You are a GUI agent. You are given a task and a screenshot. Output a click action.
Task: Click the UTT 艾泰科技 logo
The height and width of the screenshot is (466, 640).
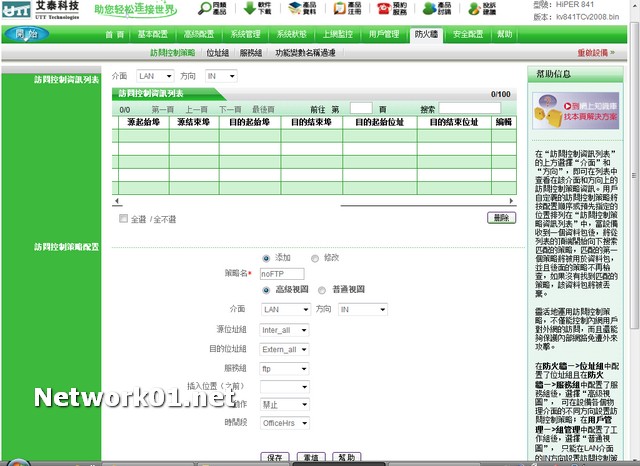click(x=41, y=10)
